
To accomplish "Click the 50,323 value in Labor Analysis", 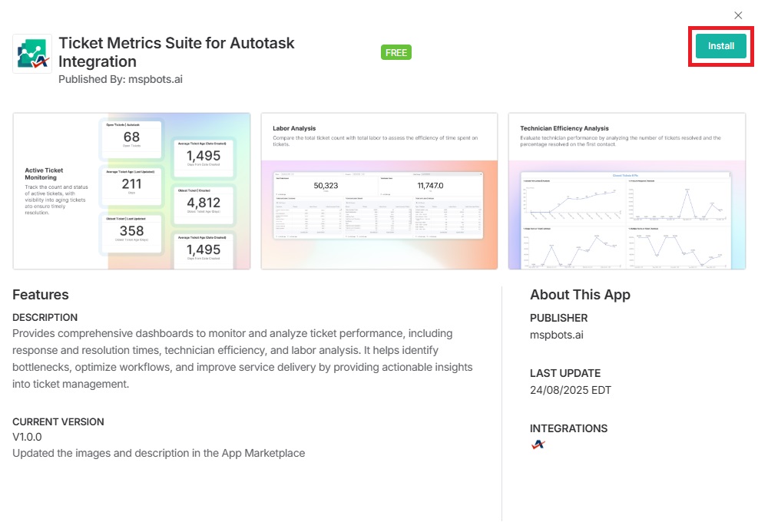I will (x=332, y=185).
